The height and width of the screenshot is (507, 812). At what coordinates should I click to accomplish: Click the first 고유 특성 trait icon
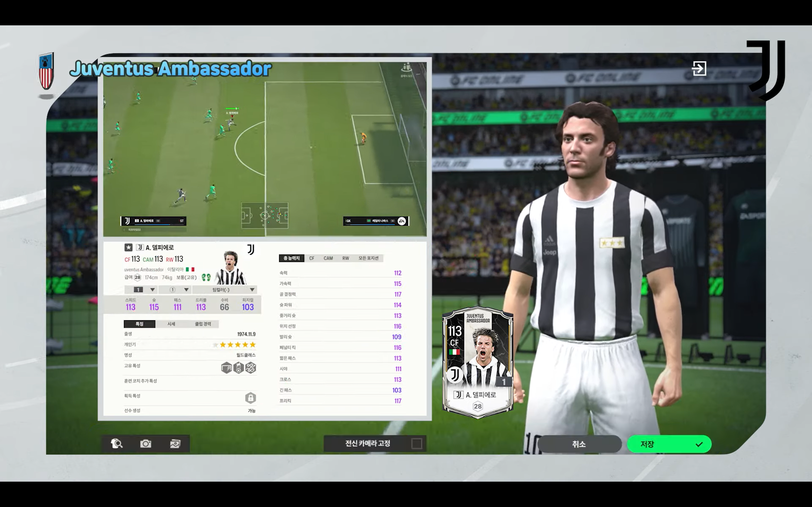(226, 368)
